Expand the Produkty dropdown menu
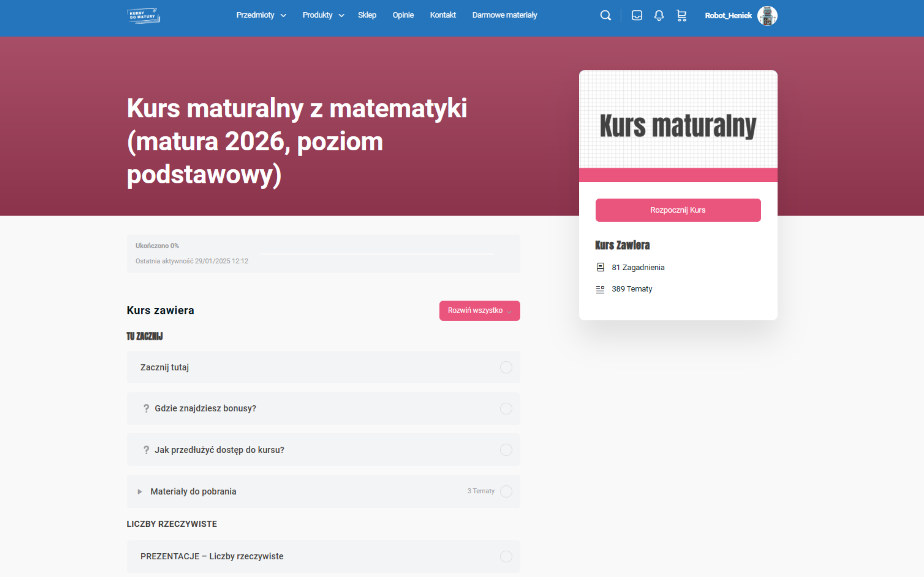 [323, 15]
